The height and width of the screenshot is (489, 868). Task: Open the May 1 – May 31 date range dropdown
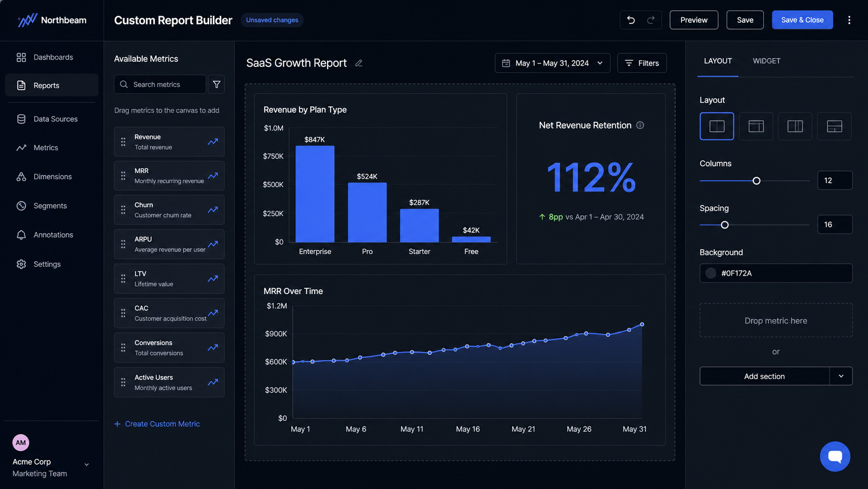(552, 63)
